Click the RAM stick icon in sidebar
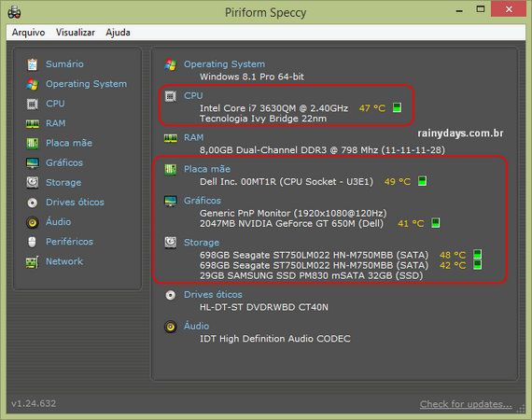This screenshot has width=532, height=420. coord(33,123)
